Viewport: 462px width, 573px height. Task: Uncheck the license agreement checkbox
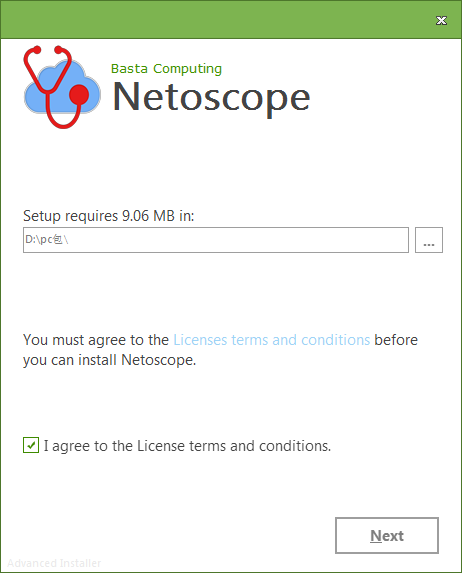(x=31, y=445)
